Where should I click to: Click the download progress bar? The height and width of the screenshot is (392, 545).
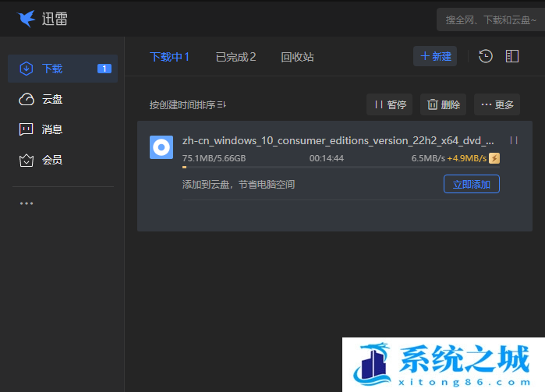341,167
